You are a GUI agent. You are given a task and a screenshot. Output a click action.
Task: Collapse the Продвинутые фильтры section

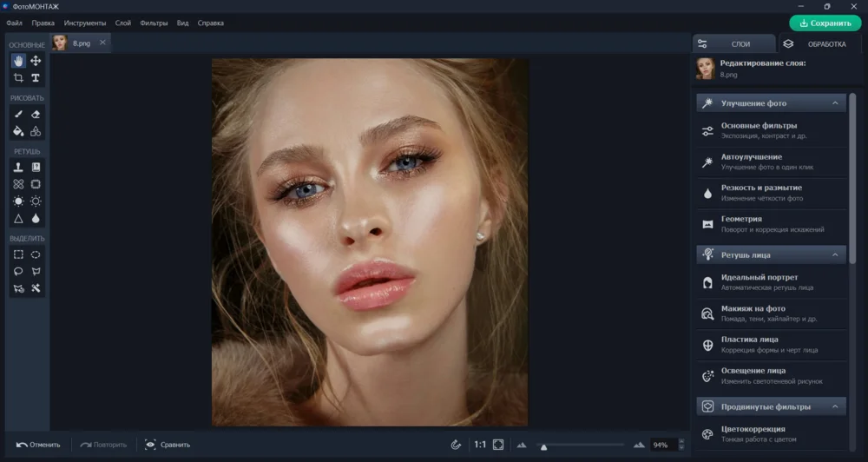pyautogui.click(x=836, y=406)
